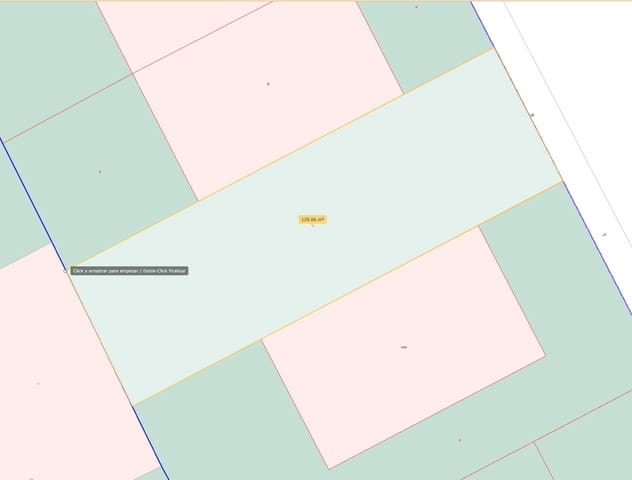Click the parcel number inside the lower-right pink parcel

point(403,347)
